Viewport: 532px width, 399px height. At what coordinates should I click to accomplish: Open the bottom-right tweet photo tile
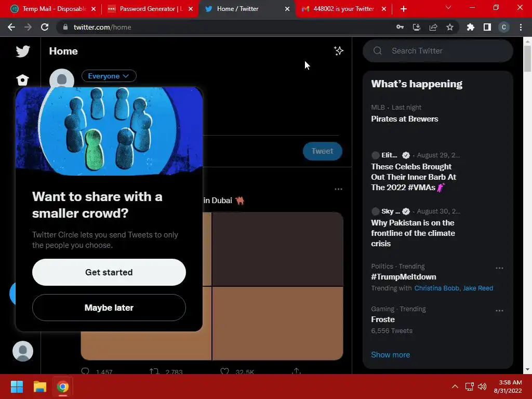[x=278, y=323]
